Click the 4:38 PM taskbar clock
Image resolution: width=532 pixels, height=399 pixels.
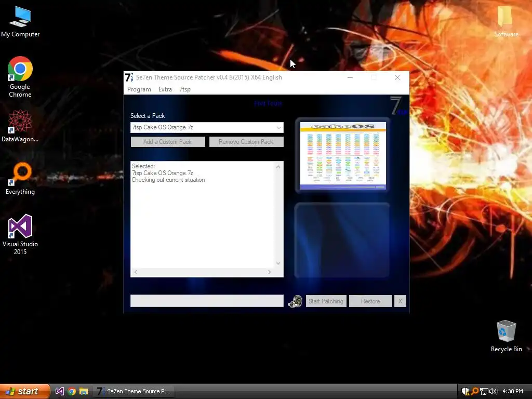[x=512, y=391]
